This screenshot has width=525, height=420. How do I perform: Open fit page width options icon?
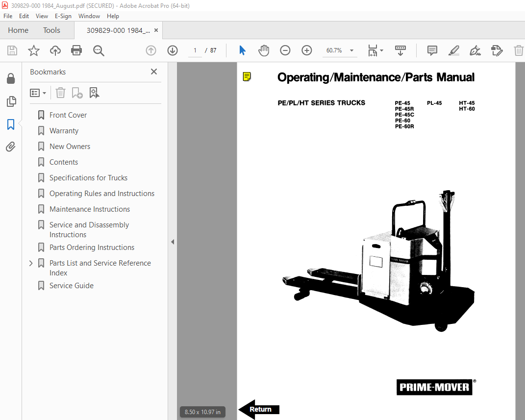375,50
